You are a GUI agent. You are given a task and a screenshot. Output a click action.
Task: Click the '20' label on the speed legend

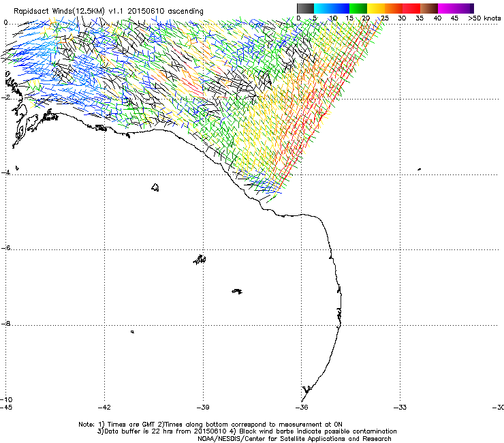(x=366, y=18)
